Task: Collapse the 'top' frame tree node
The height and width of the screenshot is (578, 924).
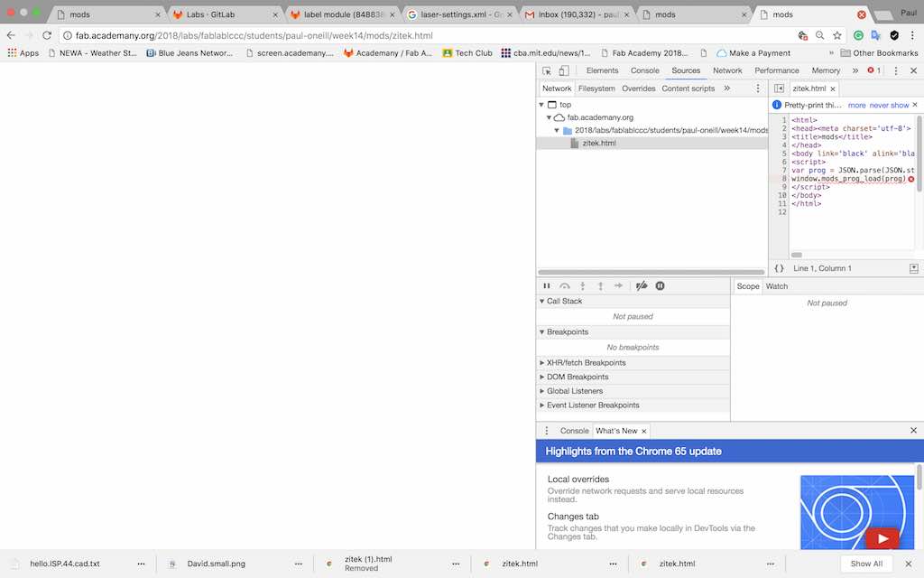Action: pyautogui.click(x=541, y=105)
